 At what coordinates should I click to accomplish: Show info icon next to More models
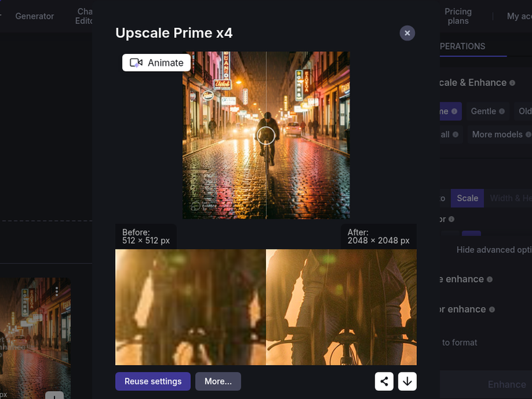[x=528, y=134]
